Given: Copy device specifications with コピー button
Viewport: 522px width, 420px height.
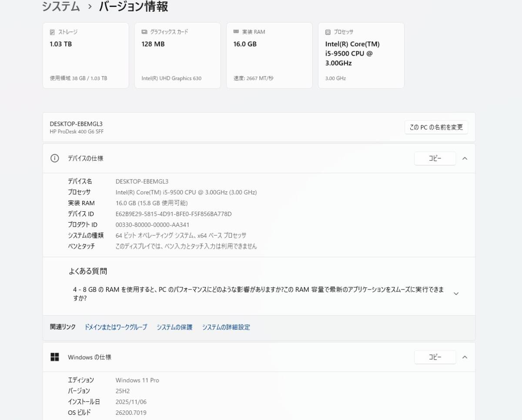Looking at the screenshot, I should point(435,158).
